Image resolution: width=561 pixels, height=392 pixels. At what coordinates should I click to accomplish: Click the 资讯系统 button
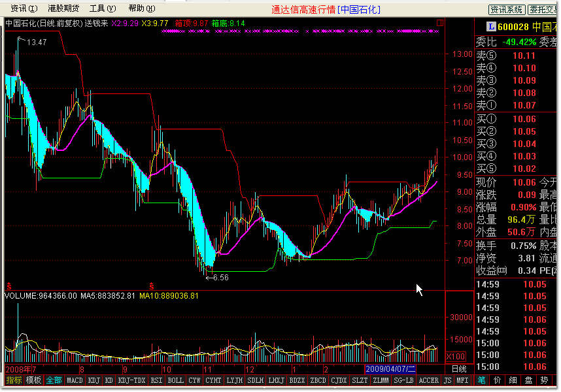(506, 10)
